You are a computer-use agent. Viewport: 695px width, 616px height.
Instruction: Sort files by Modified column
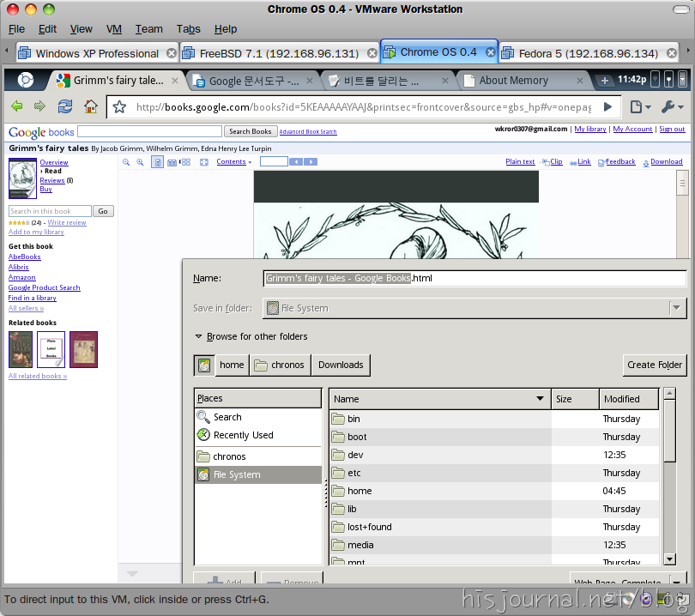click(629, 399)
